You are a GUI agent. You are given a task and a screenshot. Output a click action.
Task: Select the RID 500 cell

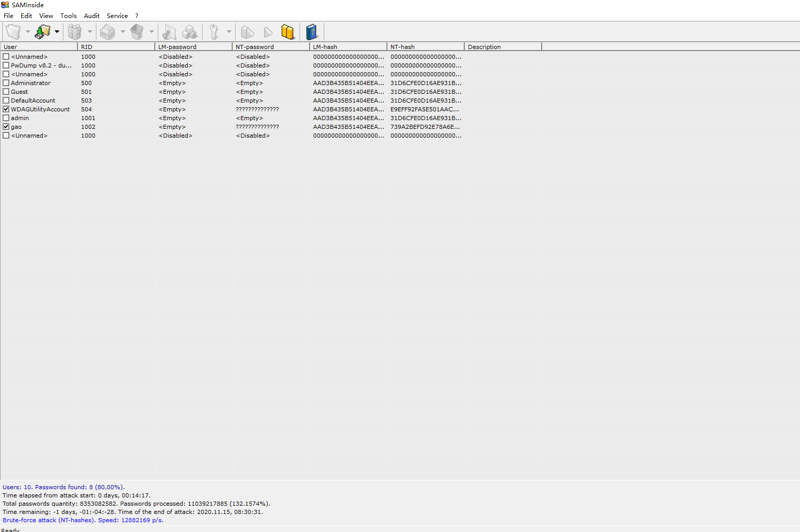pyautogui.click(x=86, y=83)
